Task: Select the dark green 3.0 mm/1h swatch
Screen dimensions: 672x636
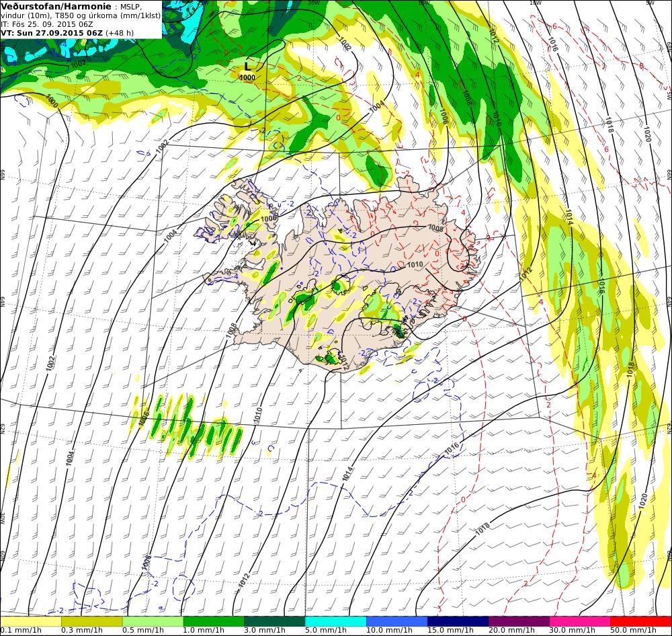Action: click(275, 621)
